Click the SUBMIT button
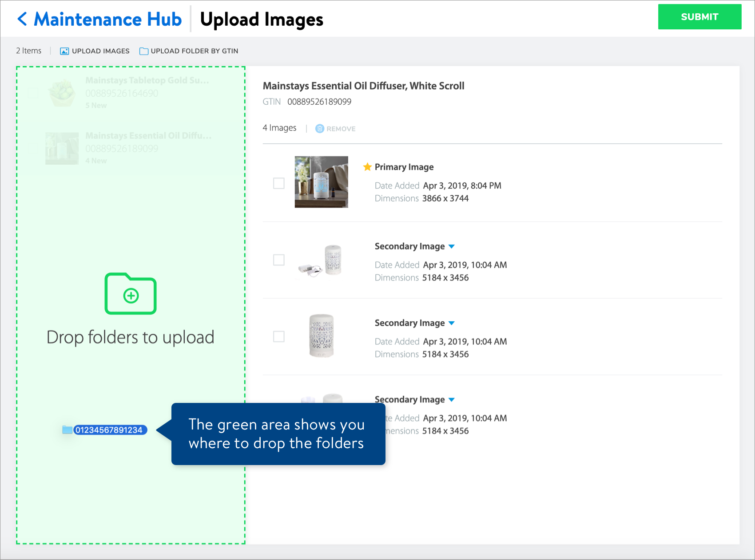 (699, 17)
